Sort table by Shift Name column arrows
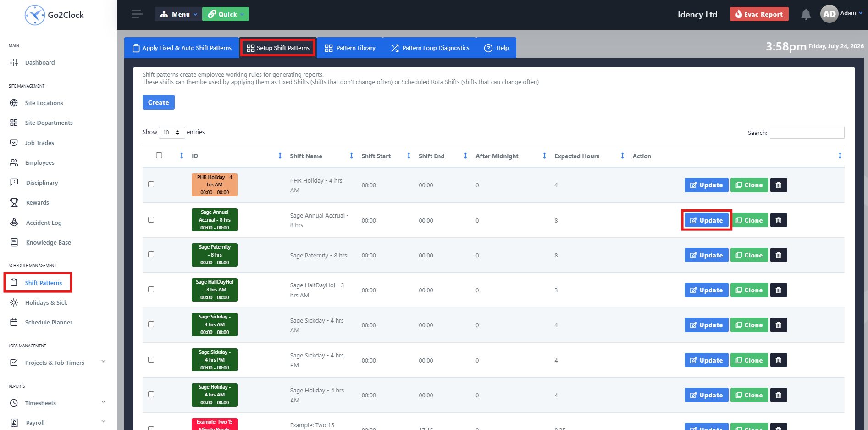The image size is (868, 430). click(x=351, y=156)
